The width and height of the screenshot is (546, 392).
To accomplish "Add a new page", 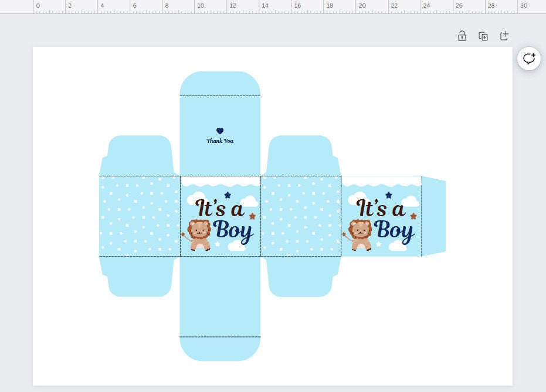I will click(504, 36).
